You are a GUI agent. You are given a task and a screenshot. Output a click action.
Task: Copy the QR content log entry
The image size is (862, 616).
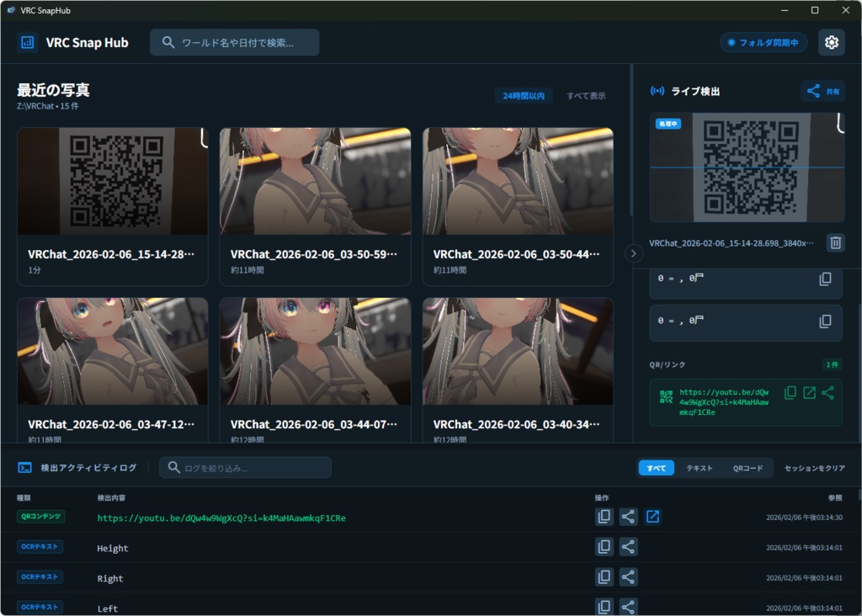click(x=604, y=517)
